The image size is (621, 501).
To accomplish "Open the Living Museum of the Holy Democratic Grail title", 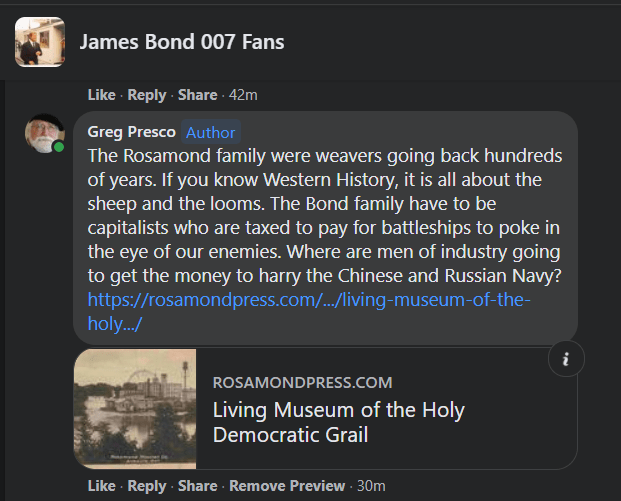I will [339, 422].
